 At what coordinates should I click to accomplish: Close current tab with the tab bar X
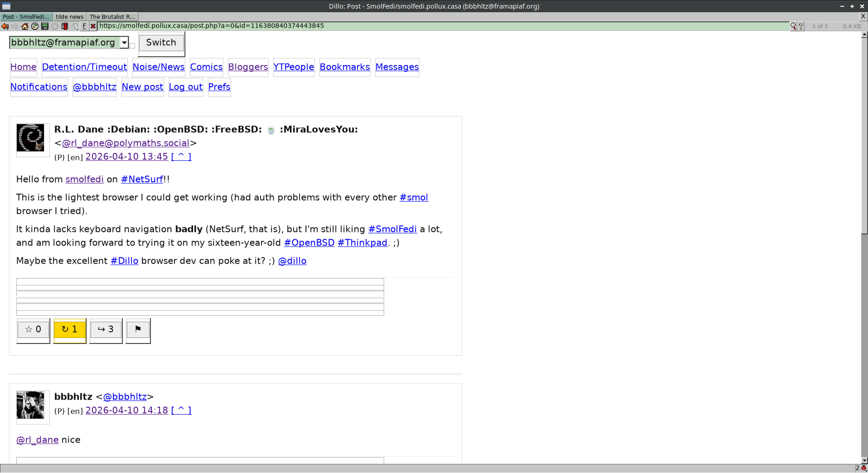(x=863, y=16)
